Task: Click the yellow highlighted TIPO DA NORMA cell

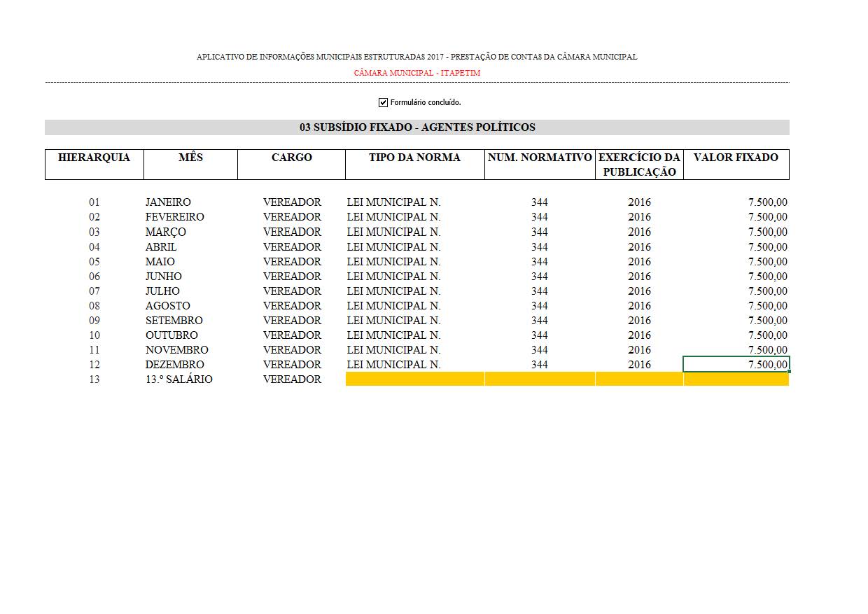Action: (x=414, y=379)
